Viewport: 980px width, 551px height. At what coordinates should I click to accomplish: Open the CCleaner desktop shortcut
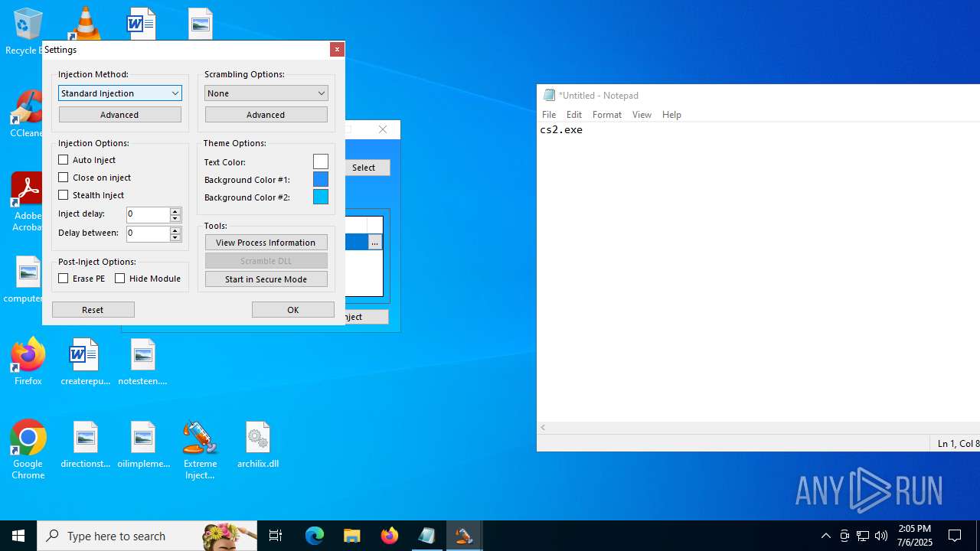point(26,115)
